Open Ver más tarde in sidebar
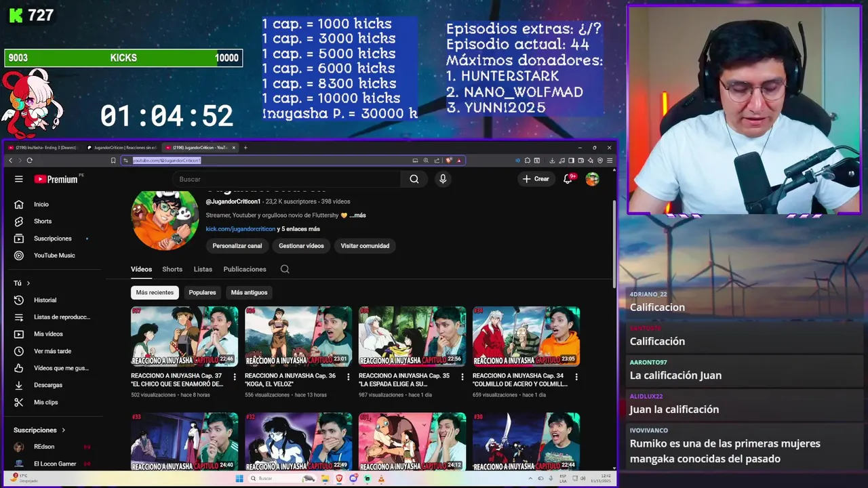Image resolution: width=868 pixels, height=488 pixels. coord(52,351)
